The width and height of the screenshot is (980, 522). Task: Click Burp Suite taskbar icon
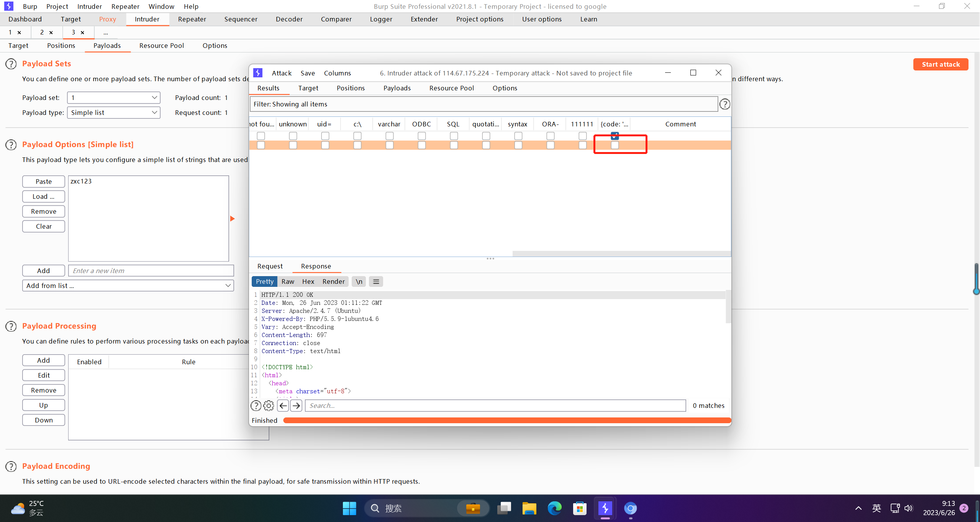click(x=605, y=508)
